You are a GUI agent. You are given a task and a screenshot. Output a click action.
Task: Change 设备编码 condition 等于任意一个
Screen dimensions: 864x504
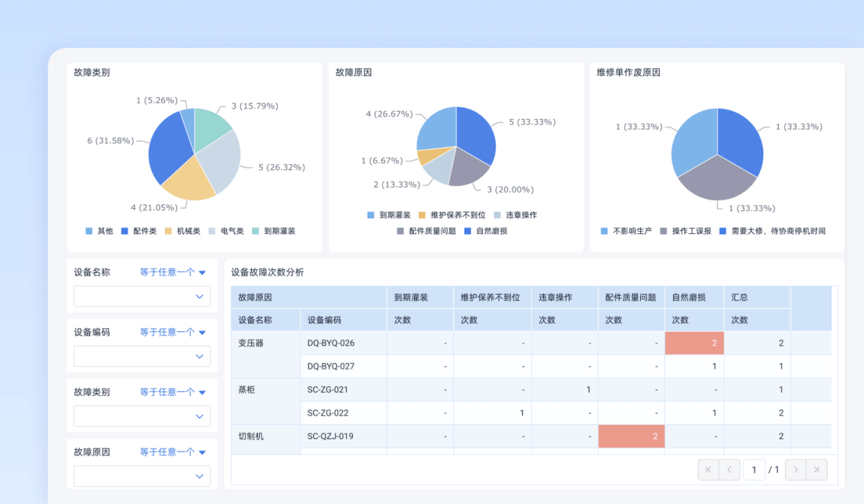(x=173, y=332)
